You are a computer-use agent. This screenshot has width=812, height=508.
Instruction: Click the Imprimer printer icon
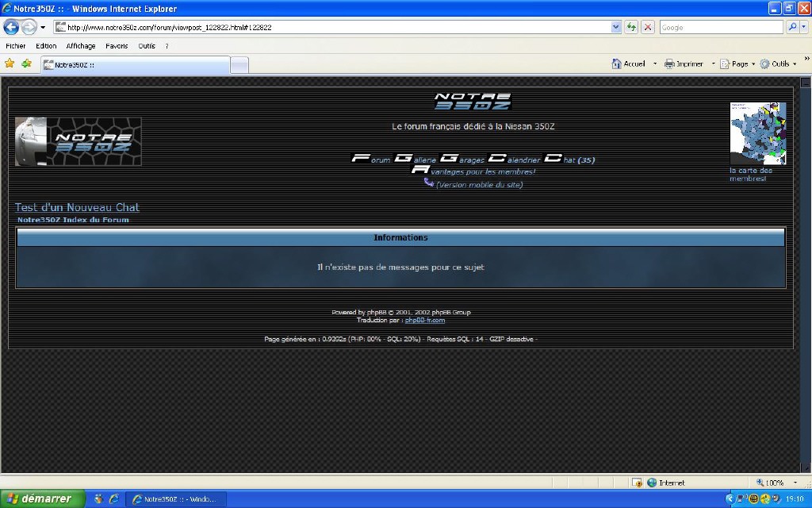click(669, 63)
